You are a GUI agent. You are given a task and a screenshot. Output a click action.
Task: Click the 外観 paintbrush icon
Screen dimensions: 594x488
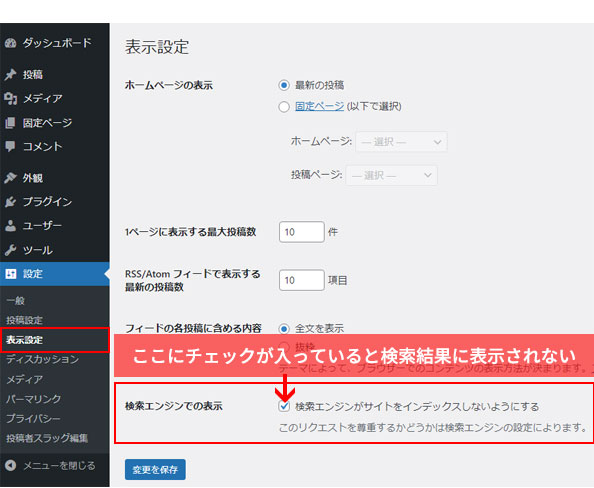coord(11,178)
